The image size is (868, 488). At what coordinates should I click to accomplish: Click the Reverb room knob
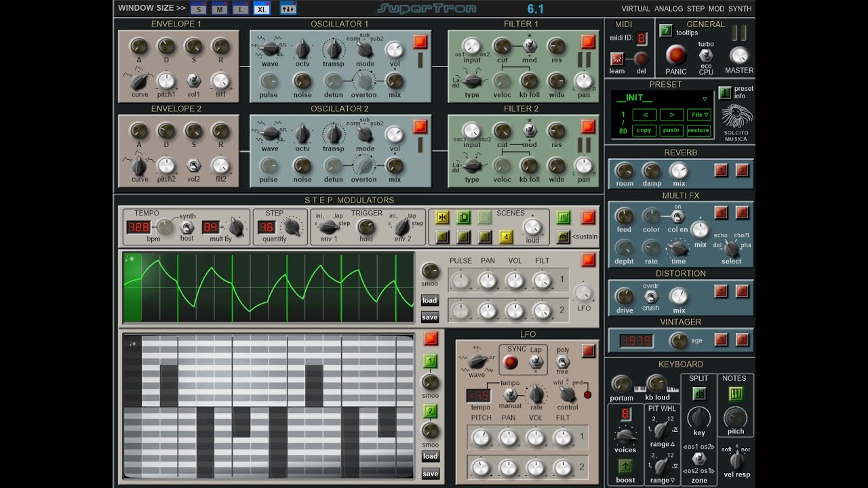(x=624, y=170)
